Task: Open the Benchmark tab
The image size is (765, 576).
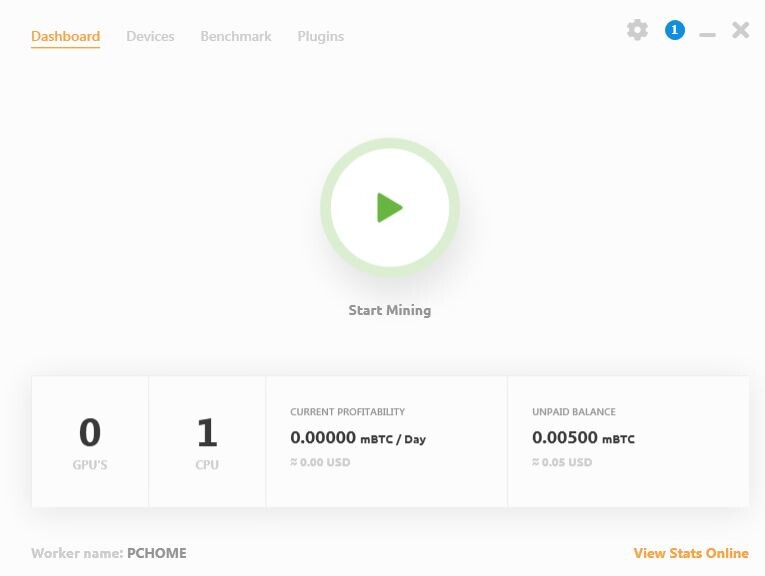Action: [x=236, y=37]
